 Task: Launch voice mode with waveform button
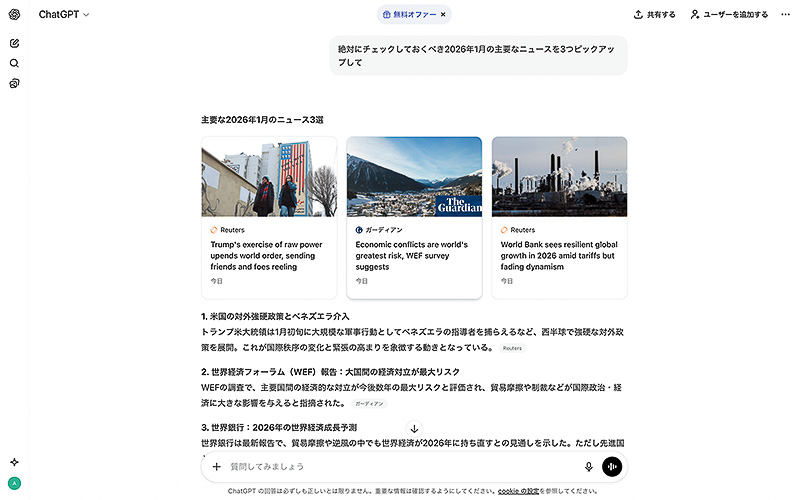613,466
